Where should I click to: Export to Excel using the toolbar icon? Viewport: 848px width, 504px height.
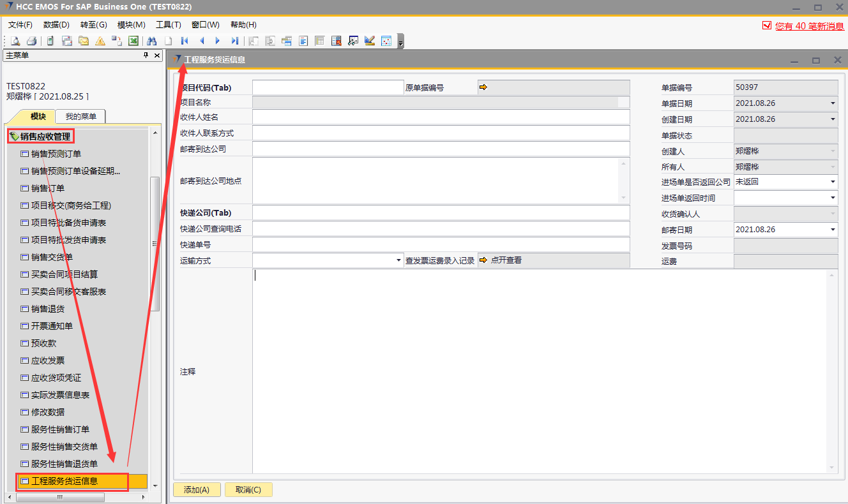point(133,41)
